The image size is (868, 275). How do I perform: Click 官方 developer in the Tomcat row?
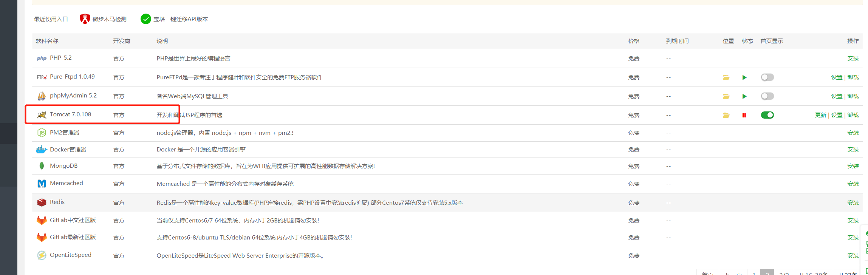point(119,115)
